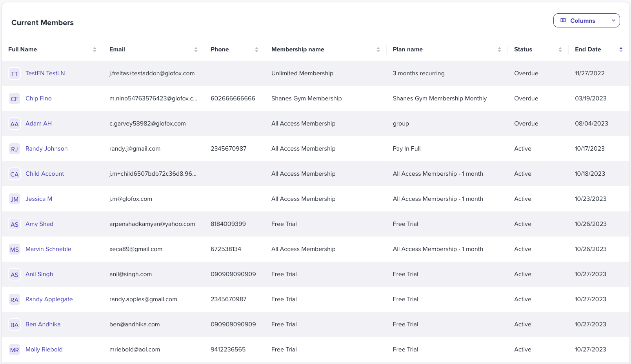Click the RJ avatar for Randy Johnson
Image resolution: width=631 pixels, height=364 pixels.
(x=15, y=149)
